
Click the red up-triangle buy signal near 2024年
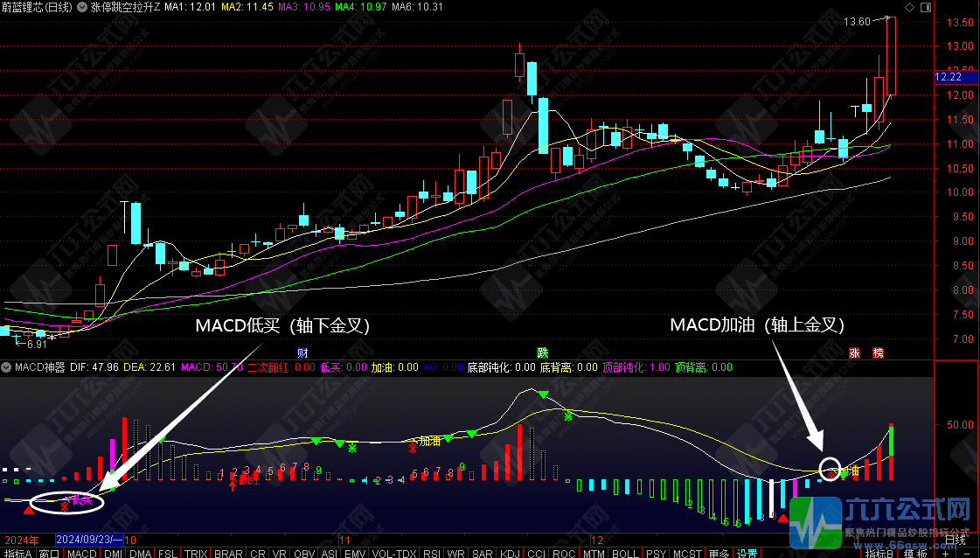(x=29, y=523)
